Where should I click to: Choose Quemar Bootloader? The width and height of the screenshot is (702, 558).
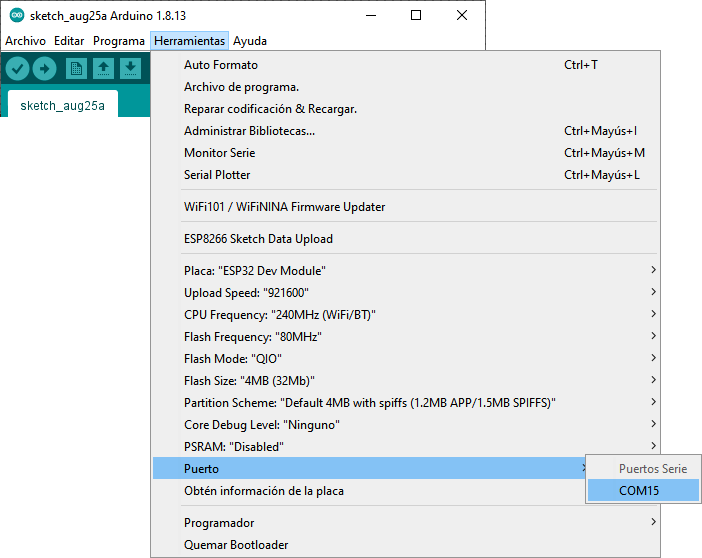click(406, 545)
